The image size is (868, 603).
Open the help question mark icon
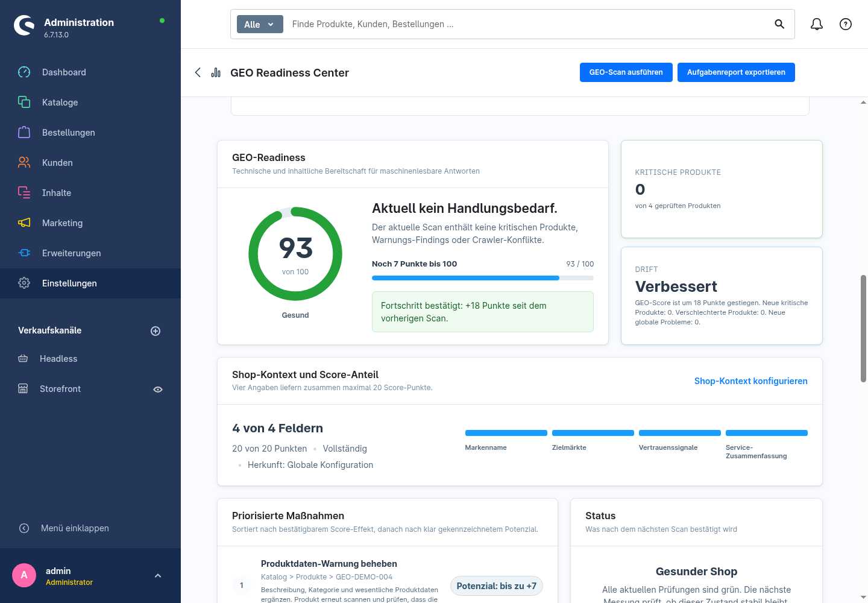point(846,24)
